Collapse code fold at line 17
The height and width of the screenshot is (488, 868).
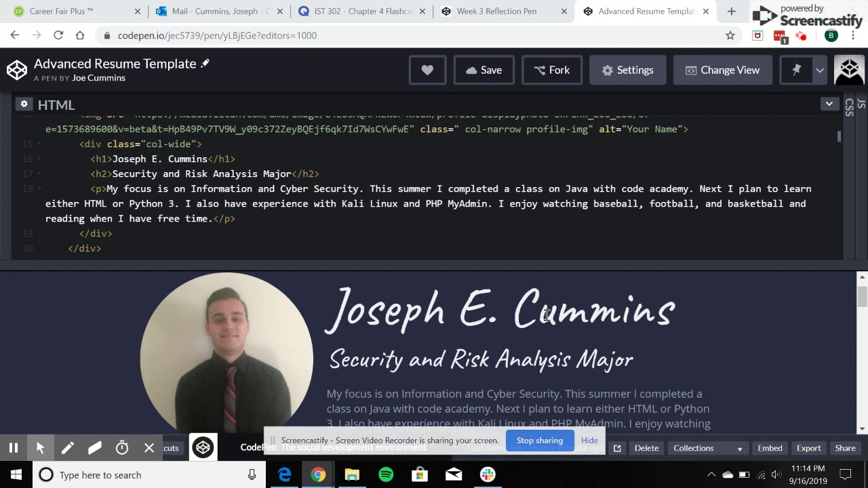tap(39, 174)
